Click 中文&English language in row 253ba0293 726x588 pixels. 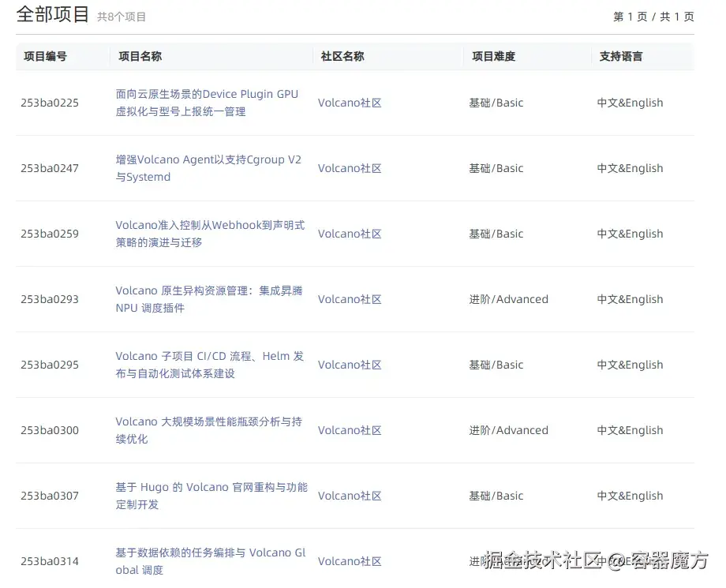tap(631, 299)
